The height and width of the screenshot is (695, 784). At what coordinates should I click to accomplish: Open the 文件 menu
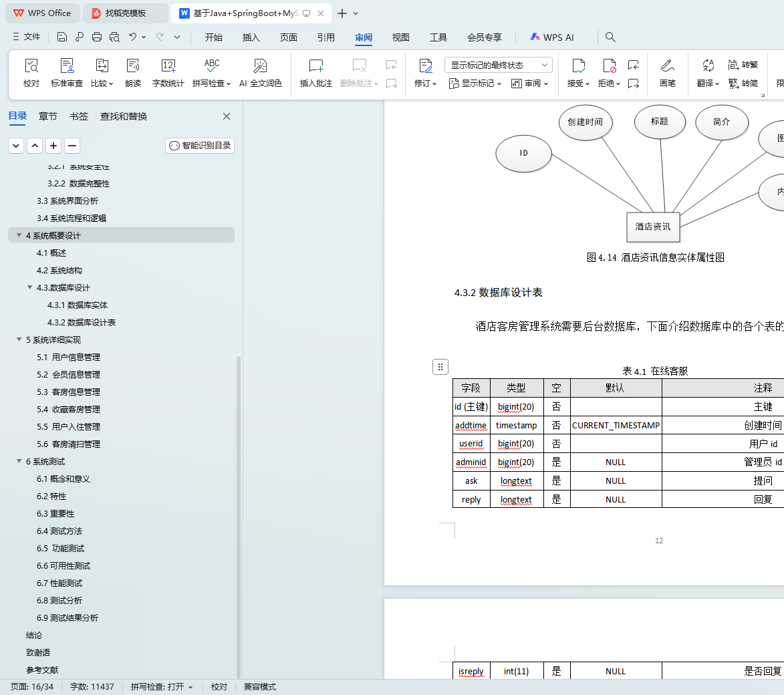27,37
